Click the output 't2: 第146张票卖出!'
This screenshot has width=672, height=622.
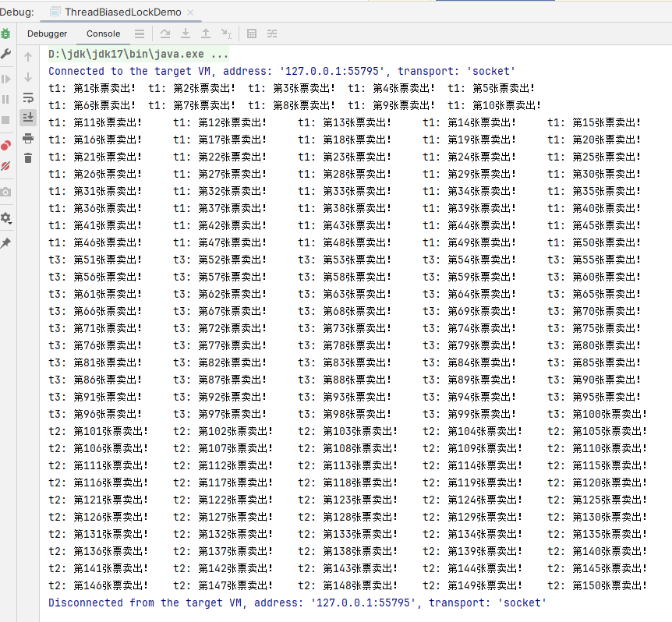click(98, 585)
